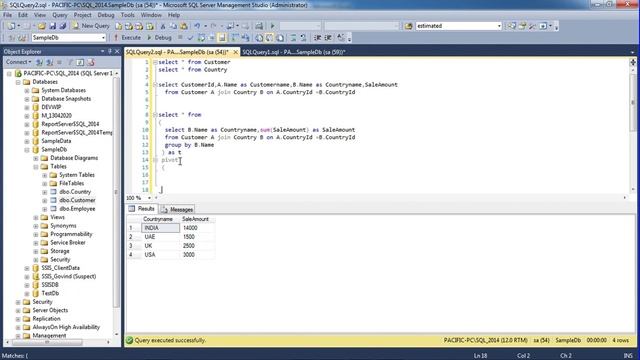
Task: Expand the Views folder node
Action: [x=36, y=218]
